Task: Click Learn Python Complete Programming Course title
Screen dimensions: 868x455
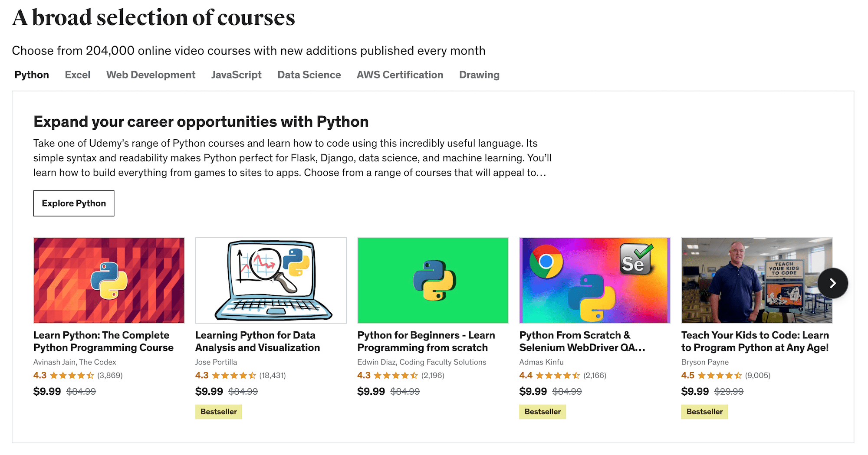Action: point(103,341)
